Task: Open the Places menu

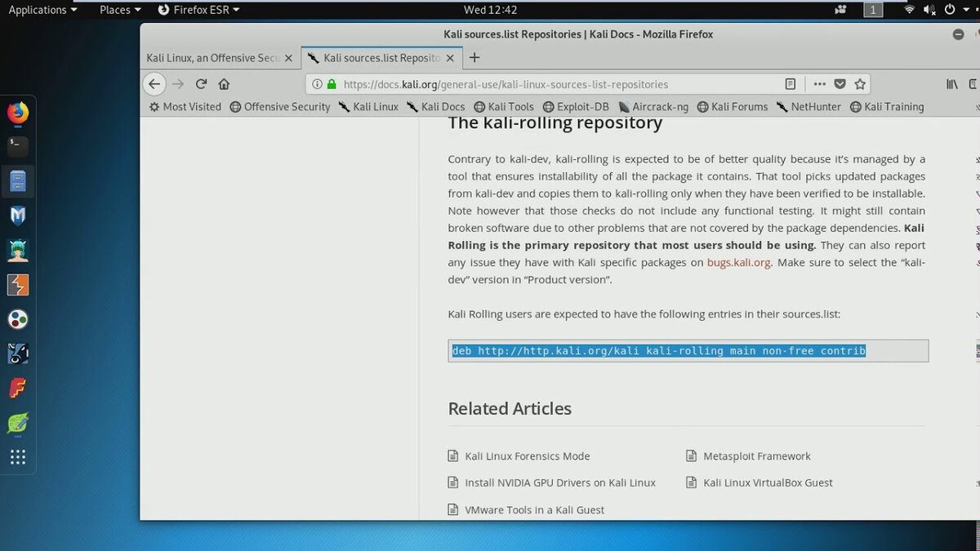Action: click(x=120, y=10)
